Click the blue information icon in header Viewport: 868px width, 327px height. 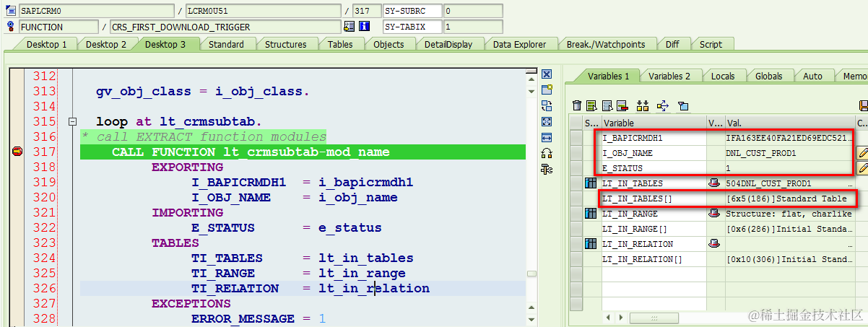pyautogui.click(x=365, y=27)
